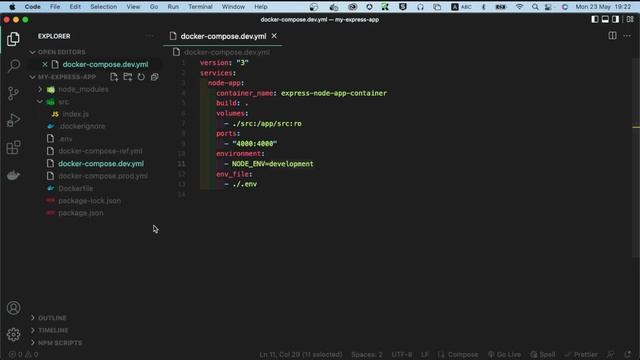Open explorer views and more actions menu
This screenshot has width=640, height=360.
[x=149, y=36]
